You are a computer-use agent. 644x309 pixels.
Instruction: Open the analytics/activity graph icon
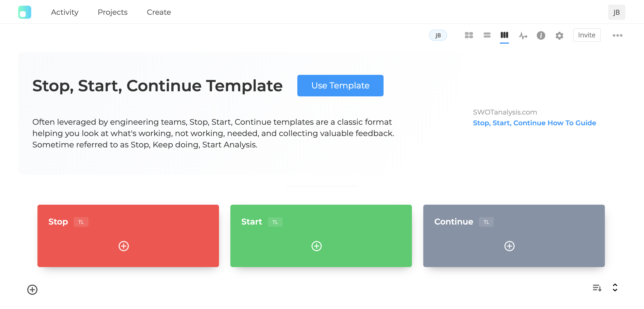(523, 35)
